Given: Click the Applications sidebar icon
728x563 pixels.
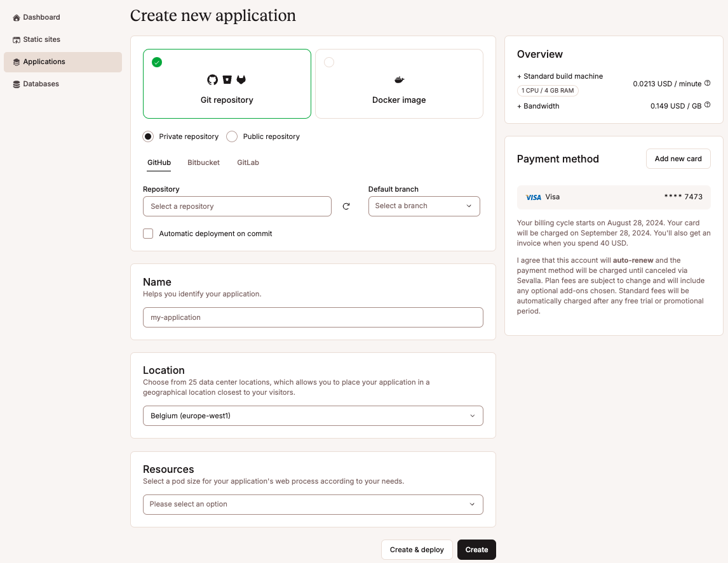Looking at the screenshot, I should click(15, 62).
